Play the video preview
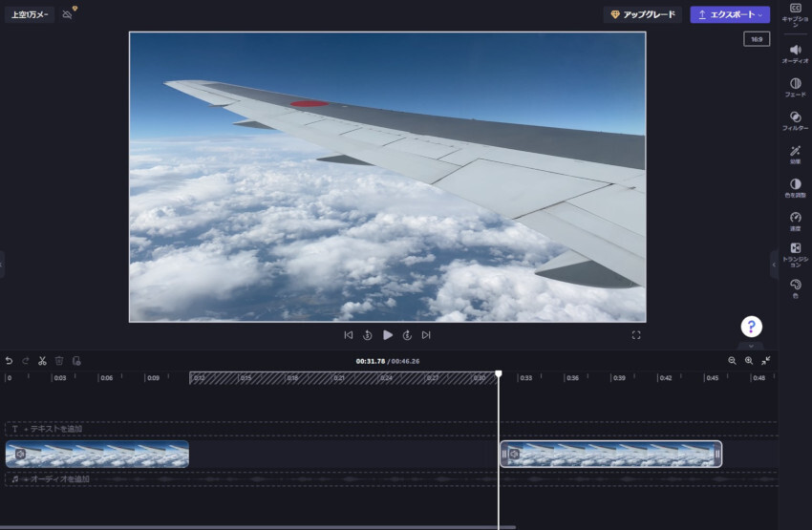812x530 pixels. pyautogui.click(x=388, y=335)
